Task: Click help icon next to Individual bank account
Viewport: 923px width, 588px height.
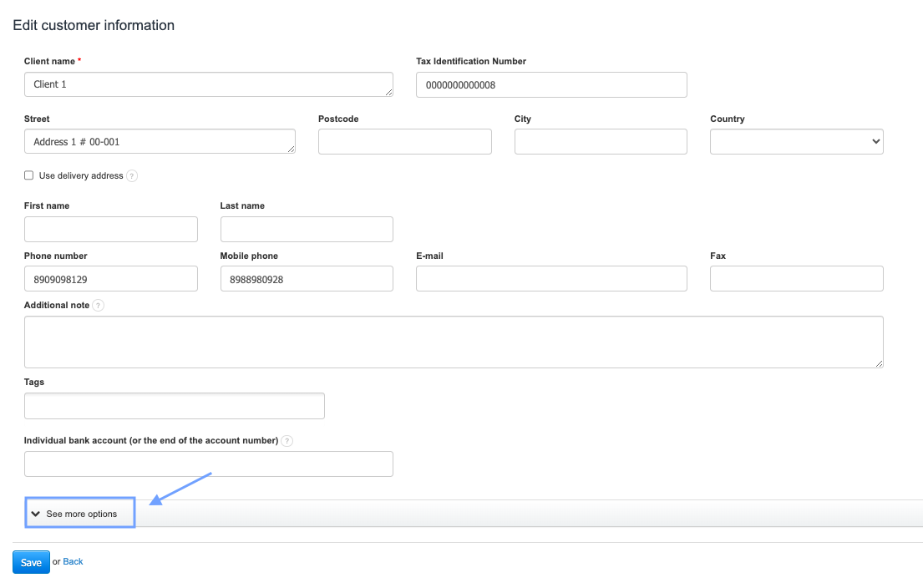Action: [287, 441]
